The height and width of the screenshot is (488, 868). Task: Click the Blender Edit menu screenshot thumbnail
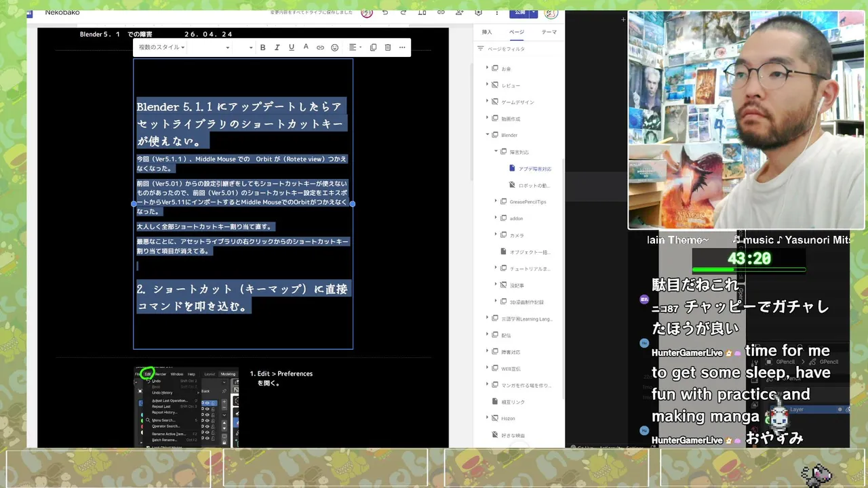[186, 407]
